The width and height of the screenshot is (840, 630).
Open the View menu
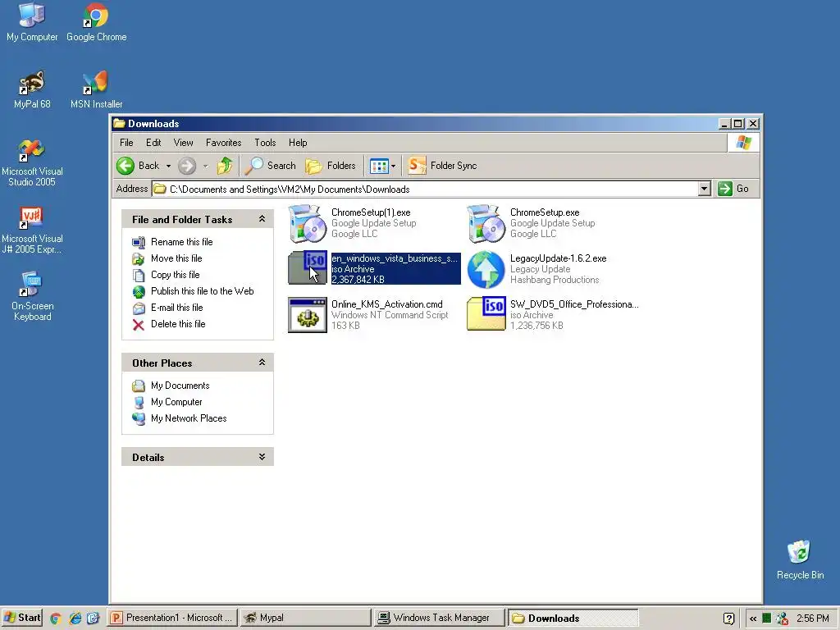[x=183, y=143]
